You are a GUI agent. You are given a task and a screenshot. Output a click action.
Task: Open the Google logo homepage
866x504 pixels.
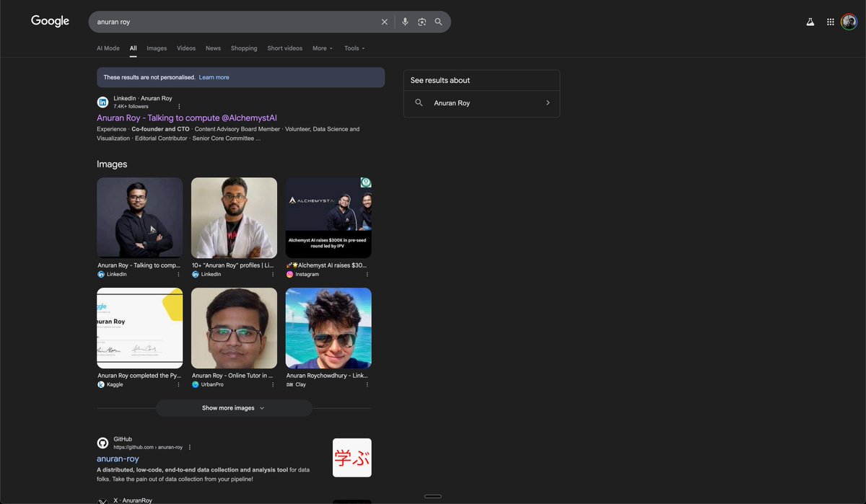coord(50,21)
